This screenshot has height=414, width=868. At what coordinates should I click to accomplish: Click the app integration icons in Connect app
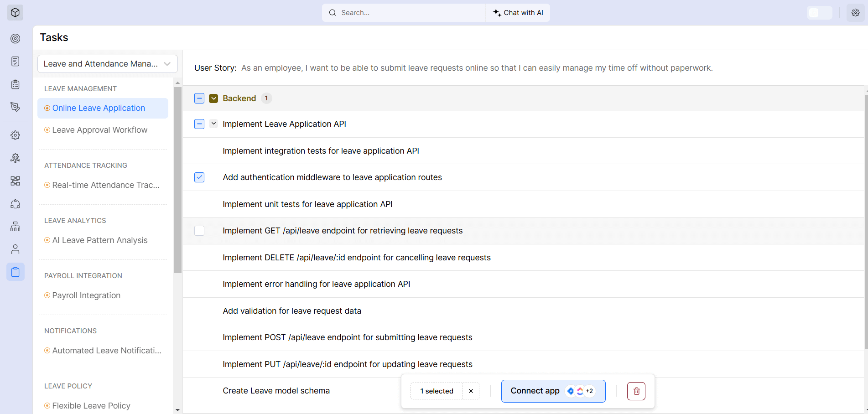[x=580, y=391]
